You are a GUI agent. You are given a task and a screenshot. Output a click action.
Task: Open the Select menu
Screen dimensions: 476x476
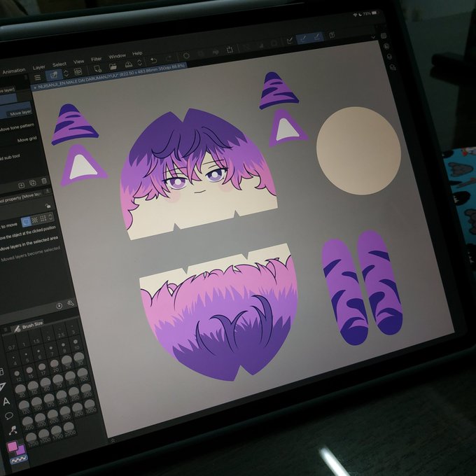click(x=59, y=64)
